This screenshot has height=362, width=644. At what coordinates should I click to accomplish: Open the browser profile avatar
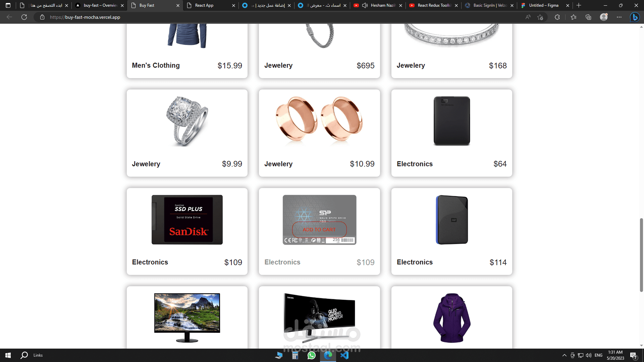pos(604,17)
